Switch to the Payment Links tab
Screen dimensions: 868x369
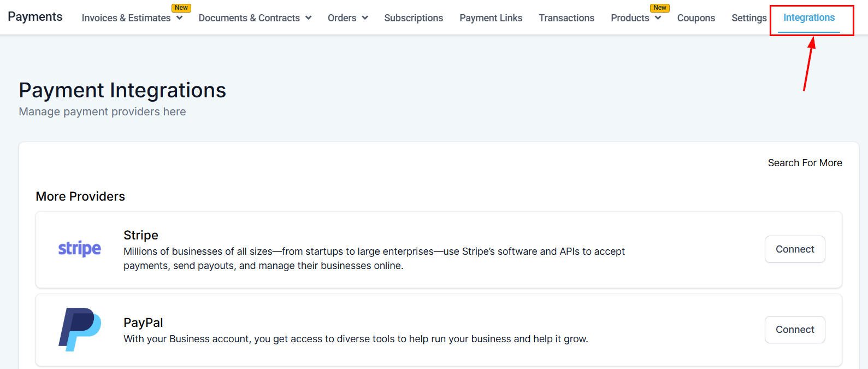pyautogui.click(x=491, y=18)
